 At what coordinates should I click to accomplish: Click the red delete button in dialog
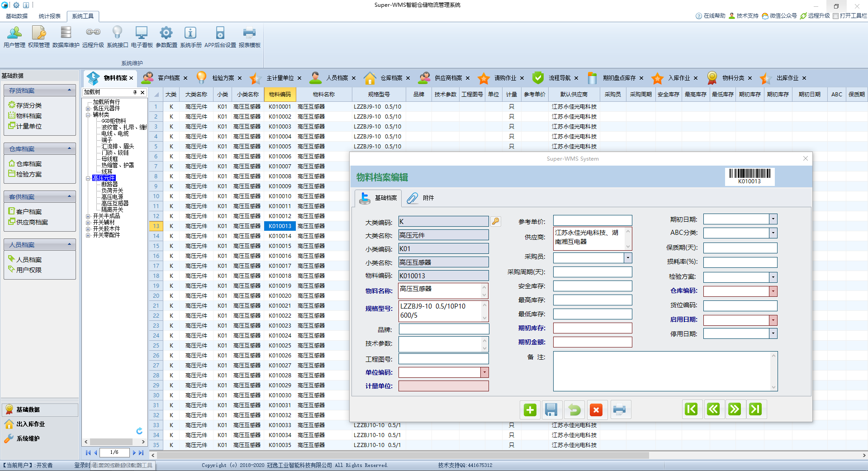pyautogui.click(x=596, y=409)
